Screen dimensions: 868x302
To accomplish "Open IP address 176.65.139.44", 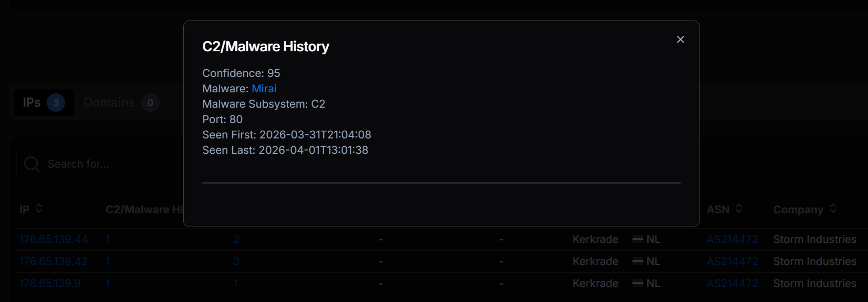I will tap(54, 239).
